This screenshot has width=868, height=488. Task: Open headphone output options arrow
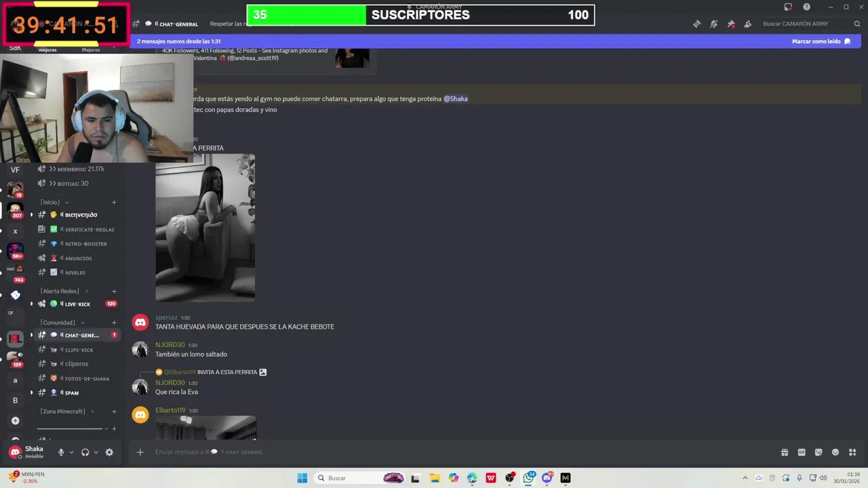(x=96, y=452)
